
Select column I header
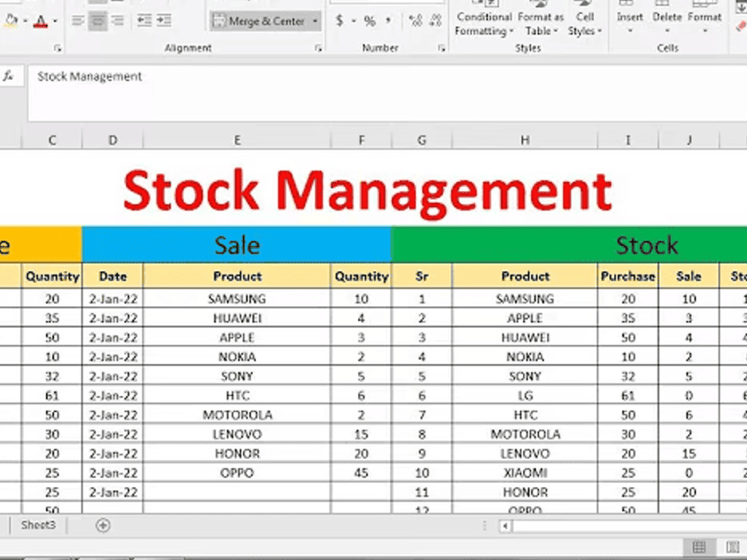click(x=628, y=140)
